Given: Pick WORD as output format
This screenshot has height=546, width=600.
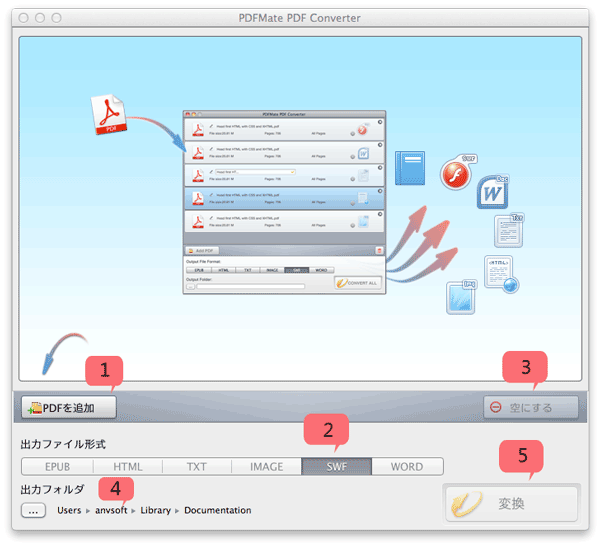Looking at the screenshot, I should tap(407, 467).
